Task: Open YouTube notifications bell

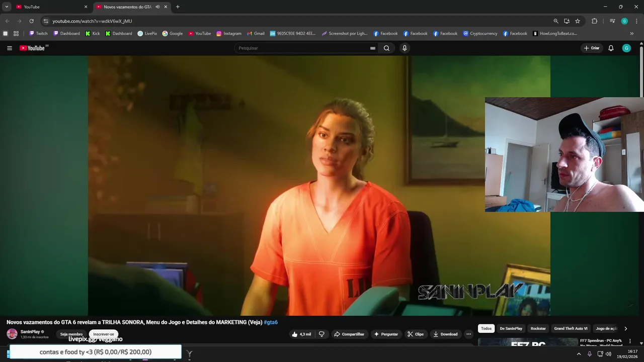Action: (611, 48)
